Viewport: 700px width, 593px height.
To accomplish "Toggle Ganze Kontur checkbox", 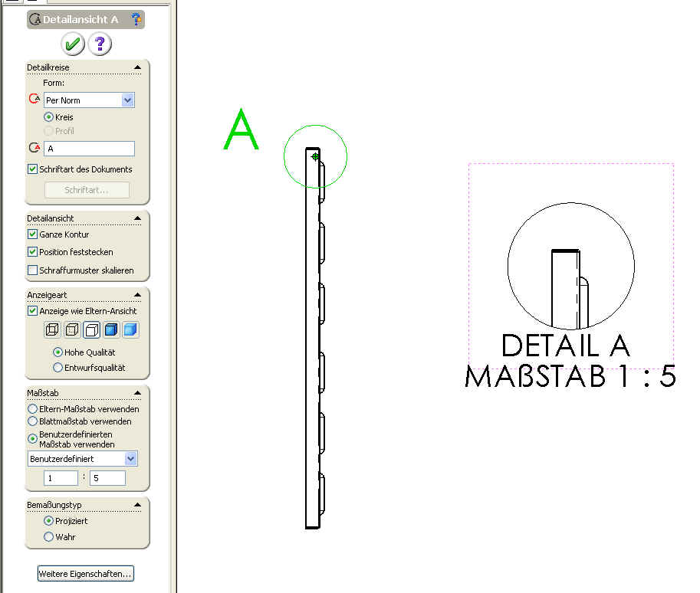I will pyautogui.click(x=33, y=234).
